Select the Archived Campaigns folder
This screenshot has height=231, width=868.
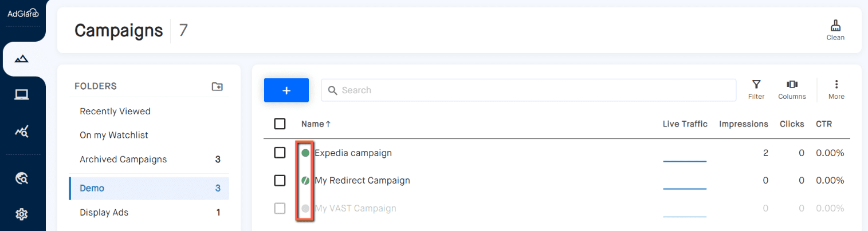(123, 160)
